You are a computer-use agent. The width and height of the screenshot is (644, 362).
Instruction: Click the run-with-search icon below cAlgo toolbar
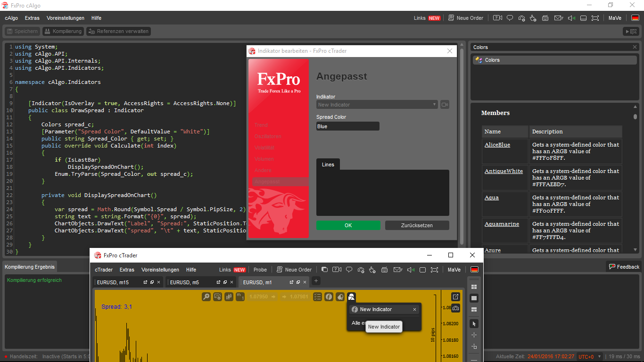pyautogui.click(x=631, y=31)
